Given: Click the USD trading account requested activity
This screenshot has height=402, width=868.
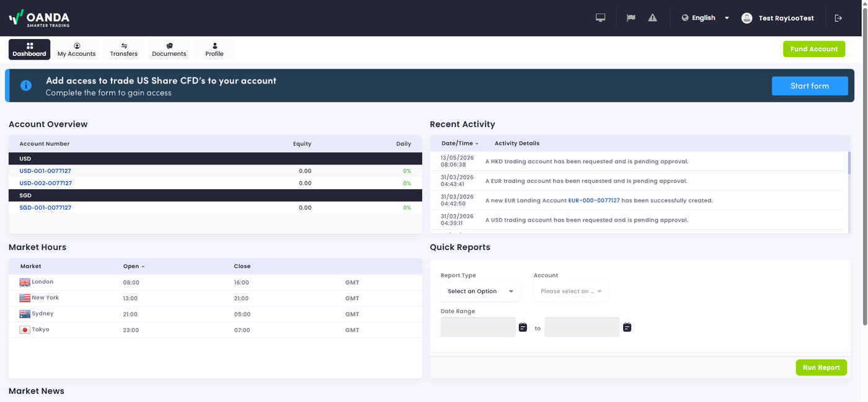Looking at the screenshot, I should 587,220.
